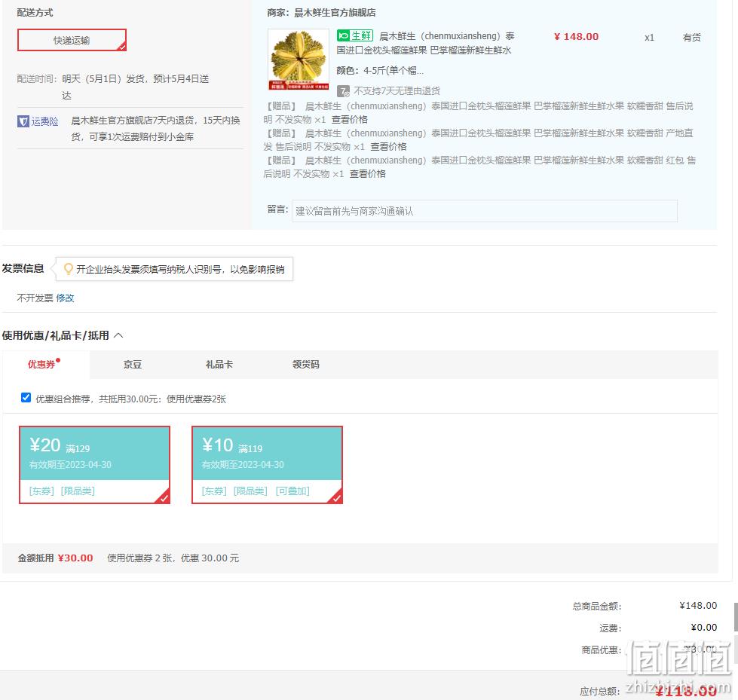
Task: Click the 不支持7天无理由退货 notice text
Action: tap(397, 90)
